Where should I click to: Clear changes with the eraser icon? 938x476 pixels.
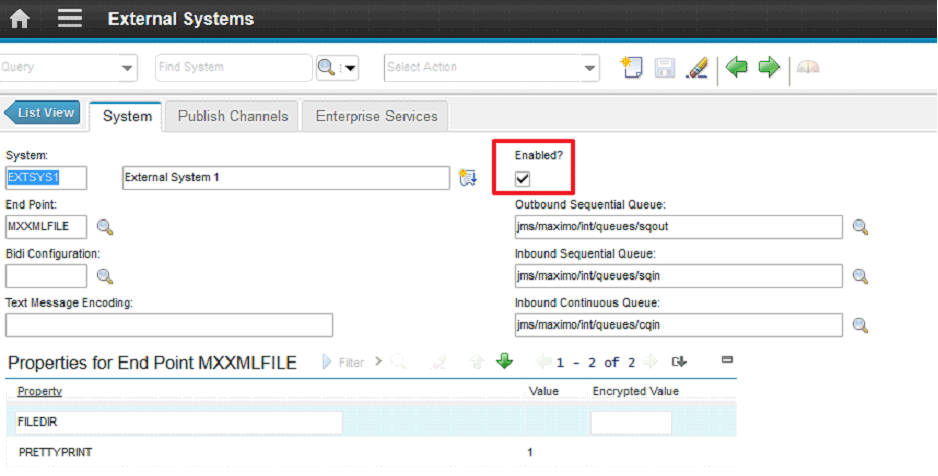click(697, 68)
